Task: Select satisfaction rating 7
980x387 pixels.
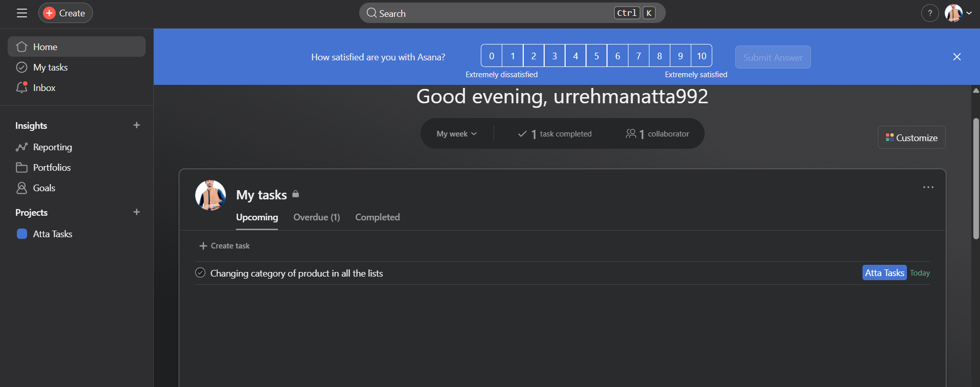Action: [x=638, y=56]
